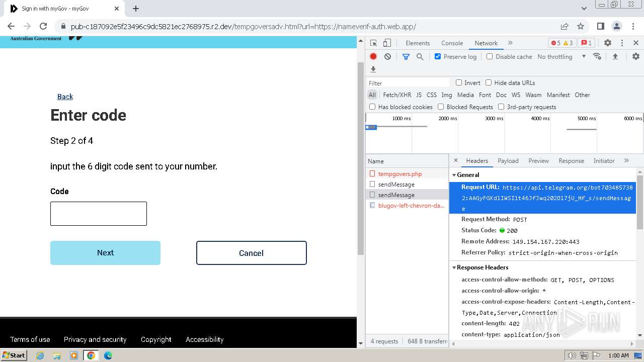Open Chrome three-dot menu
Screen dimensions: 644x362
click(x=633, y=26)
